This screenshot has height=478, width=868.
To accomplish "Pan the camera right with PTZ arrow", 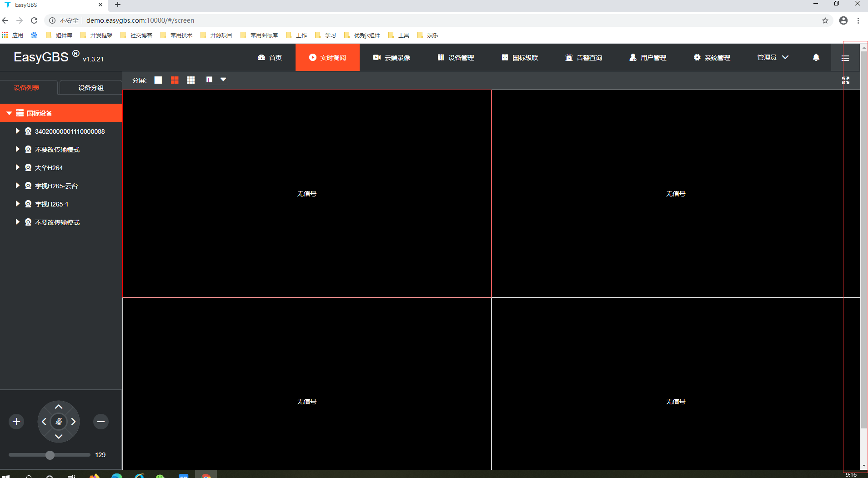I will 74,422.
